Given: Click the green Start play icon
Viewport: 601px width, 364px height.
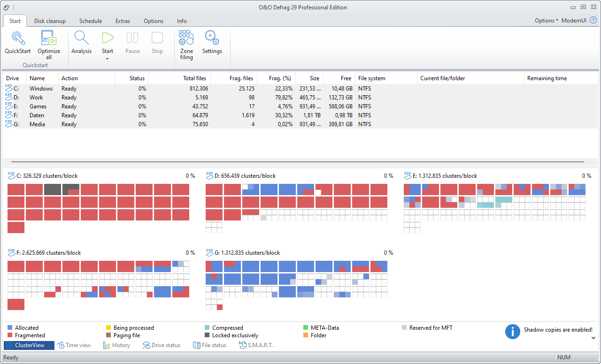Looking at the screenshot, I should (x=108, y=38).
